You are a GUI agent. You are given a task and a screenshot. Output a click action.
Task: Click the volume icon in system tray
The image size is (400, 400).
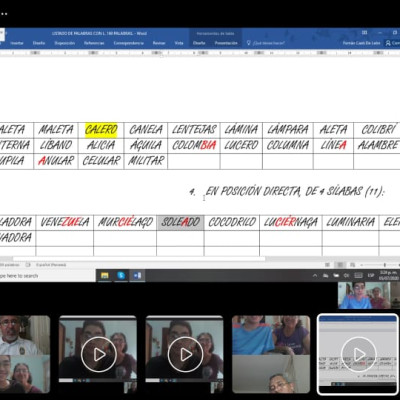[x=346, y=275]
